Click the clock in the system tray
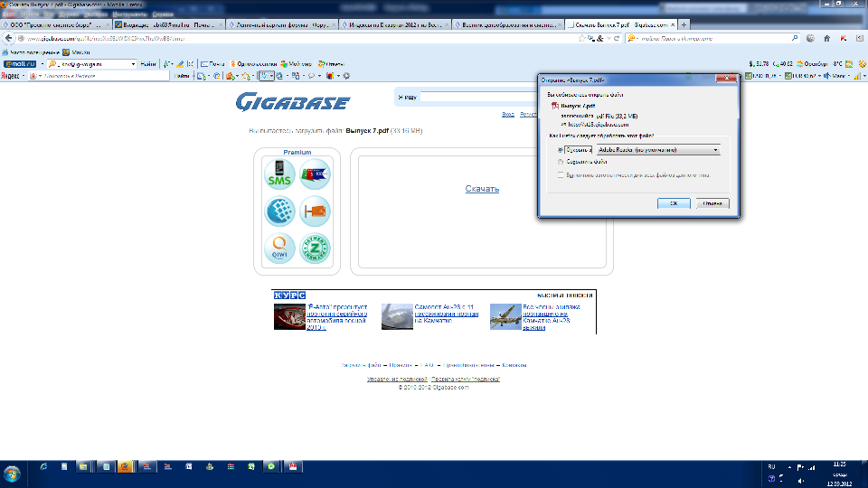 coord(840,474)
